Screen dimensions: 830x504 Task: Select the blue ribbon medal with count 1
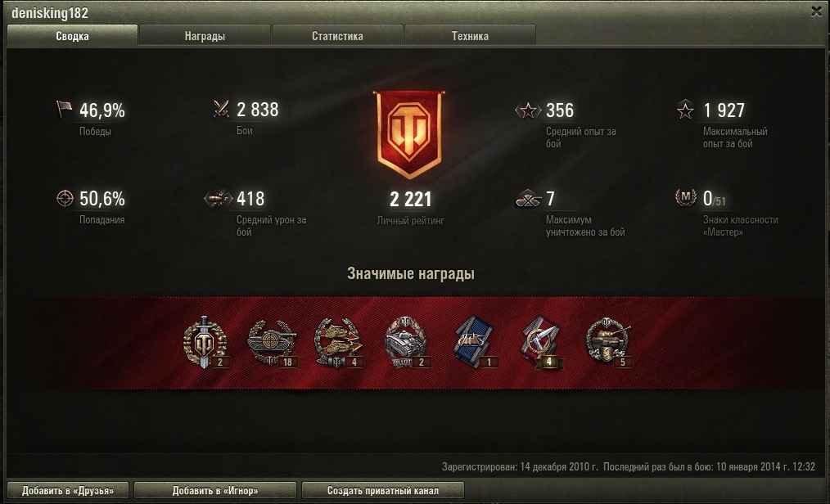tap(475, 343)
